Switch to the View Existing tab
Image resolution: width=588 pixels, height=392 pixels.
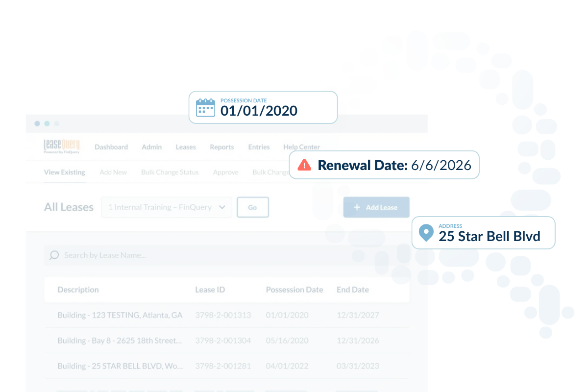[65, 172]
